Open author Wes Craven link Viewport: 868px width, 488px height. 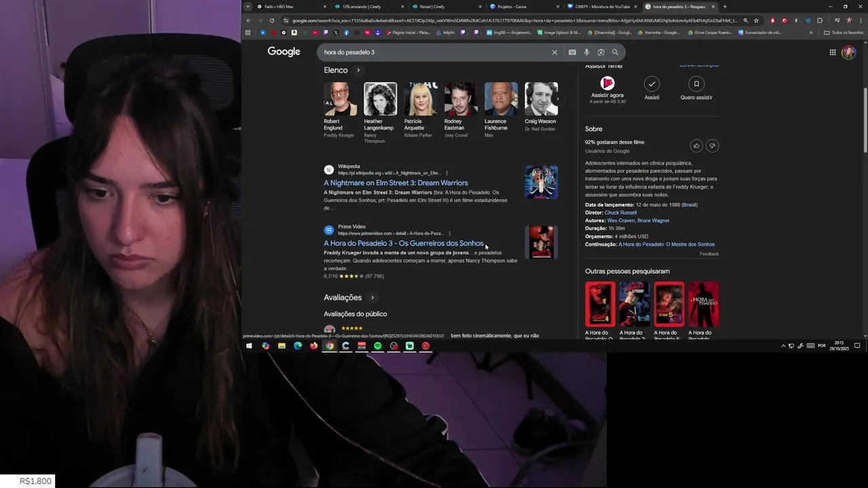[621, 220]
